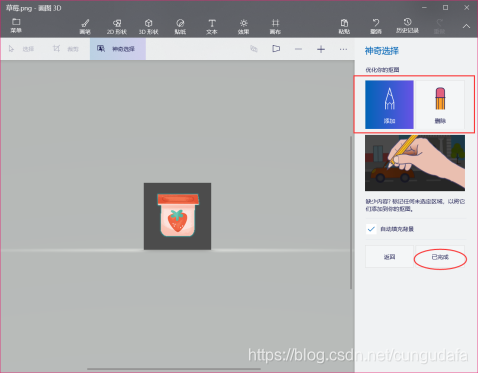This screenshot has height=374, width=478.
Task: Click the highlighted 神奇选择 Magic select tab
Action: click(x=118, y=49)
